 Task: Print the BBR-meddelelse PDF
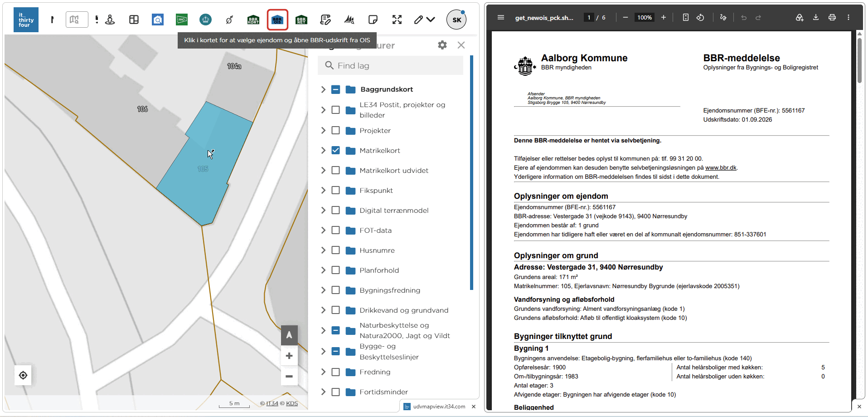pyautogui.click(x=832, y=17)
